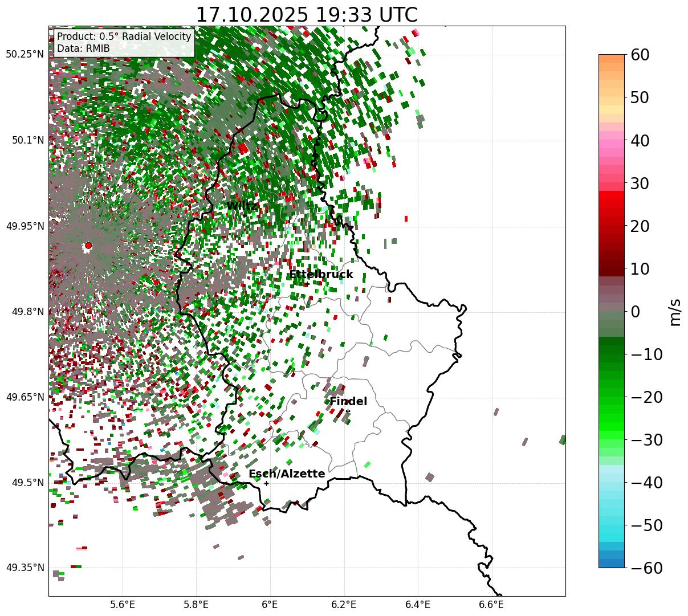This screenshot has width=688, height=616.
Task: Click the 50.25°N latitude tick label
Action: 25,55
